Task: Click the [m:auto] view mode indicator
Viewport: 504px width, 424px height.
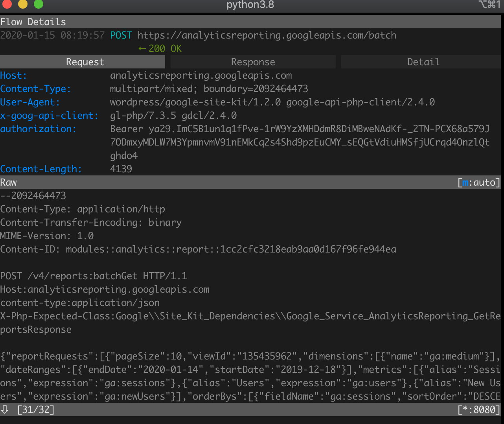Action: point(479,183)
